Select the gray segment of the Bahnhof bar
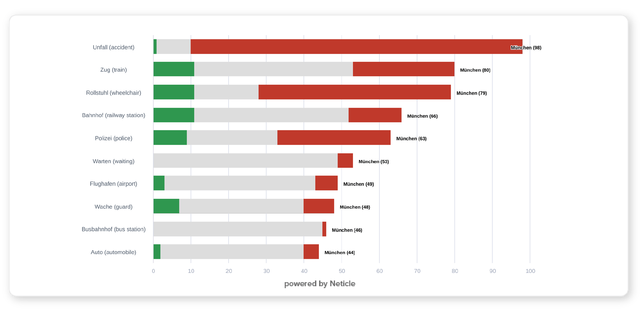 point(272,115)
